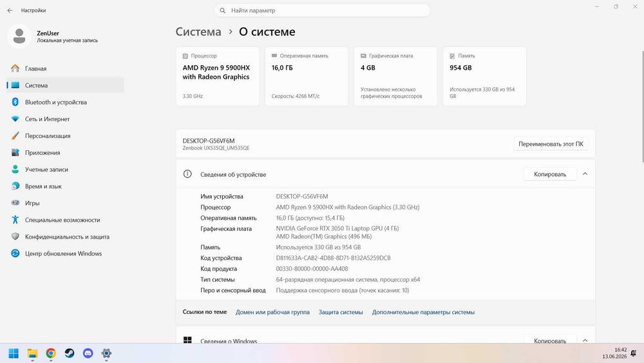The height and width of the screenshot is (363, 644).
Task: Click the back arrow in Settings header
Action: (10, 10)
